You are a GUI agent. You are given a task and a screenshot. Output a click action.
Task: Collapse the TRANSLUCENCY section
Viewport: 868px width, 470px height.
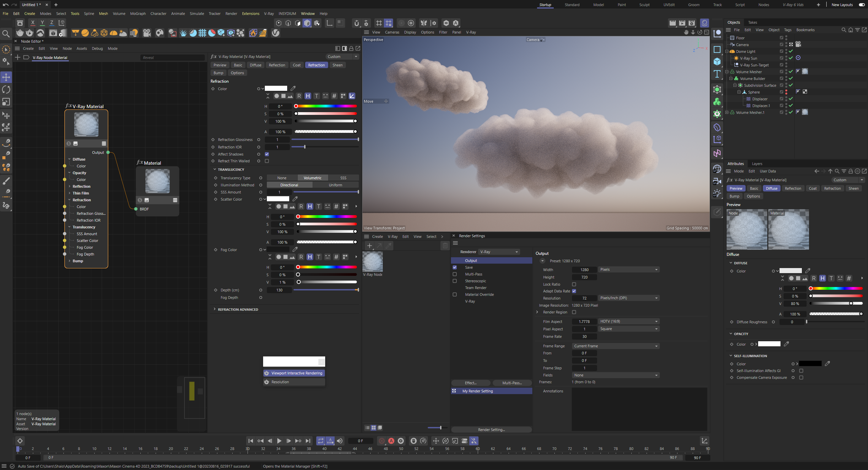[215, 169]
